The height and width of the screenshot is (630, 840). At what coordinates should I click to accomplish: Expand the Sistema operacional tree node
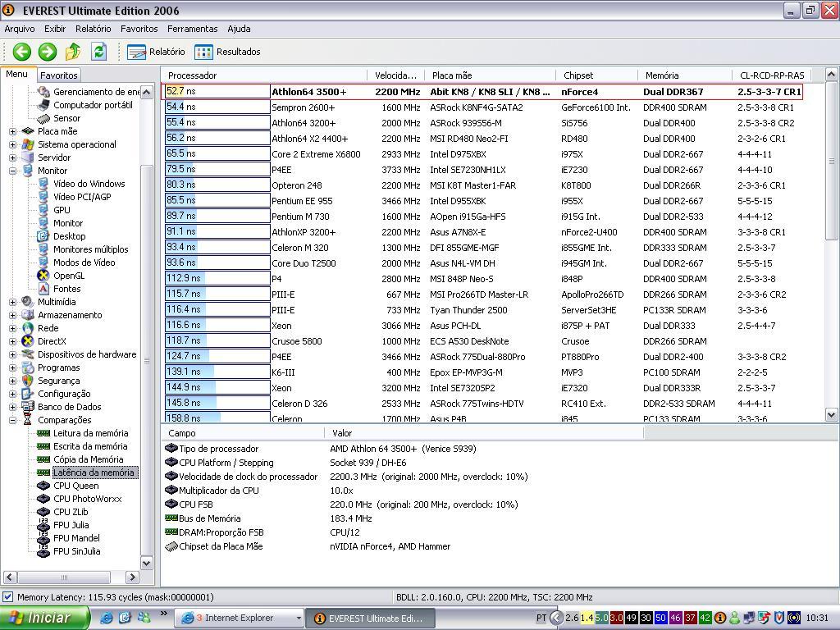(12, 144)
